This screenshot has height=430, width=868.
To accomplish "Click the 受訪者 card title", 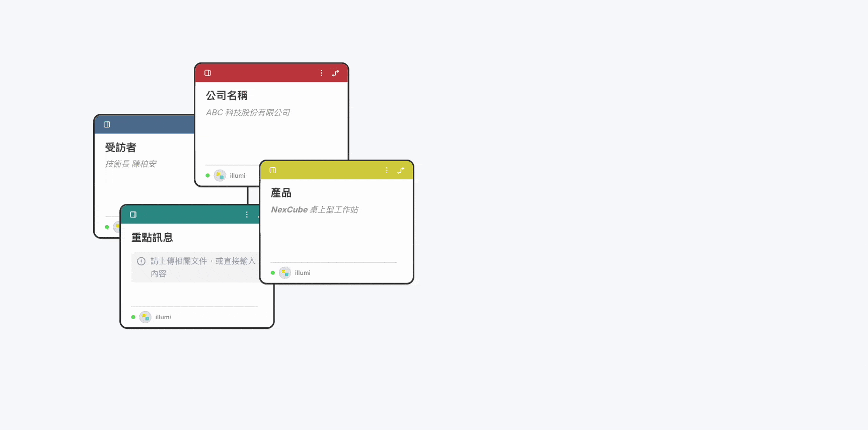I will 121,148.
